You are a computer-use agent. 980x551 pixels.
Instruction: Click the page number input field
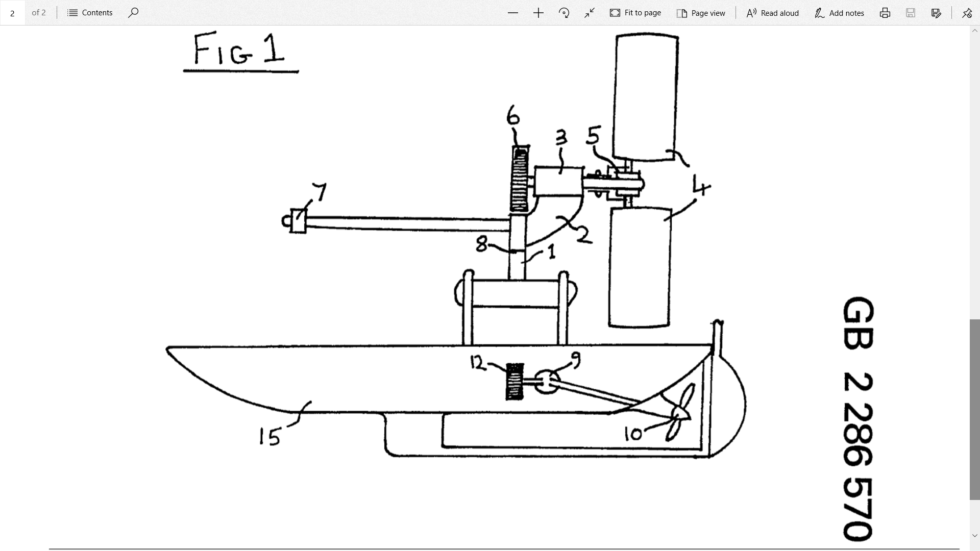click(x=12, y=13)
